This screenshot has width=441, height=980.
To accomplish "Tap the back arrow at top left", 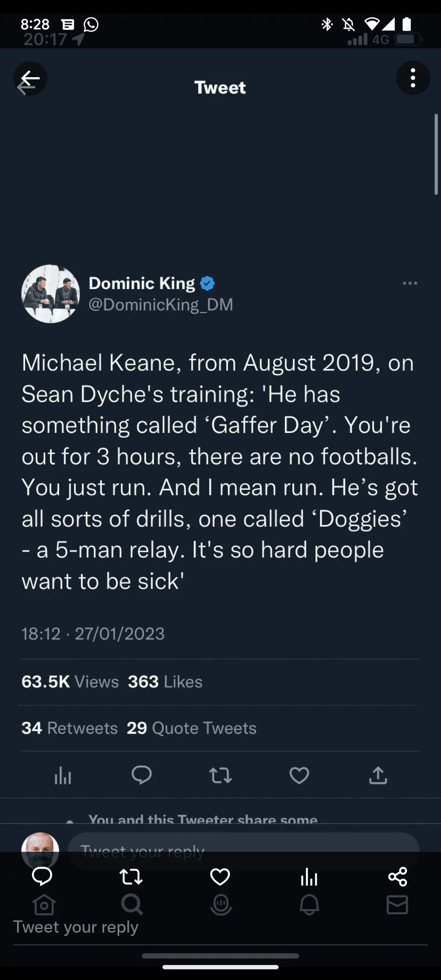I will (x=30, y=78).
